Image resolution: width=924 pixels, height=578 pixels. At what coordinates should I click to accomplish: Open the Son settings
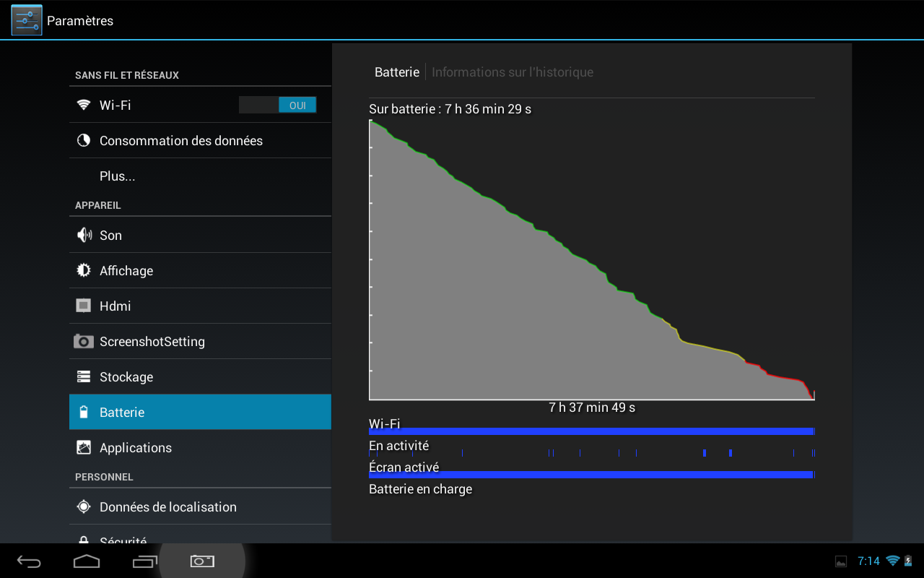200,235
